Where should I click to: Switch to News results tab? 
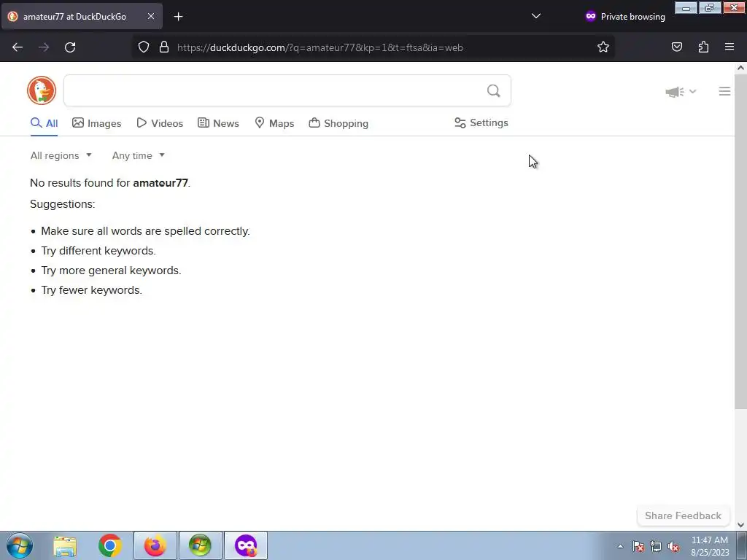(218, 123)
